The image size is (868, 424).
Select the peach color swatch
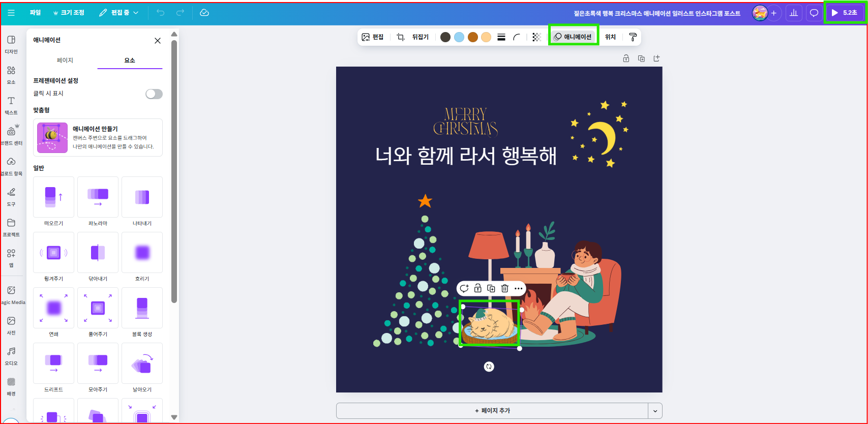tap(486, 37)
